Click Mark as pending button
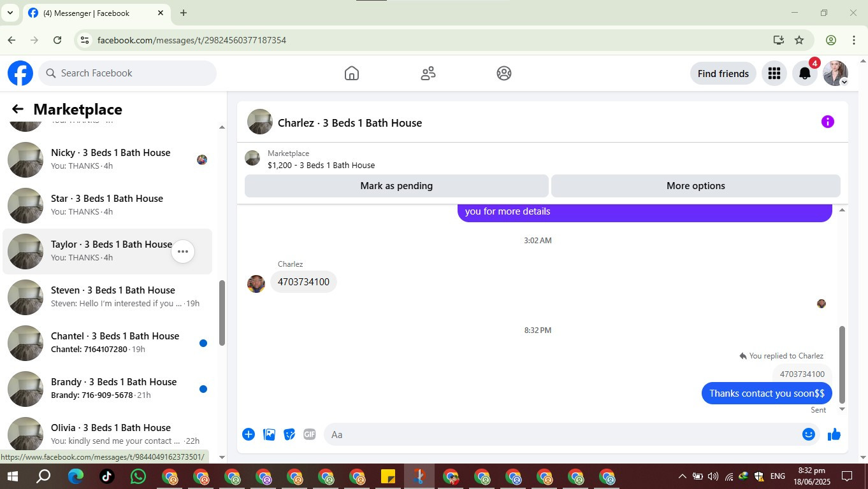 [396, 186]
